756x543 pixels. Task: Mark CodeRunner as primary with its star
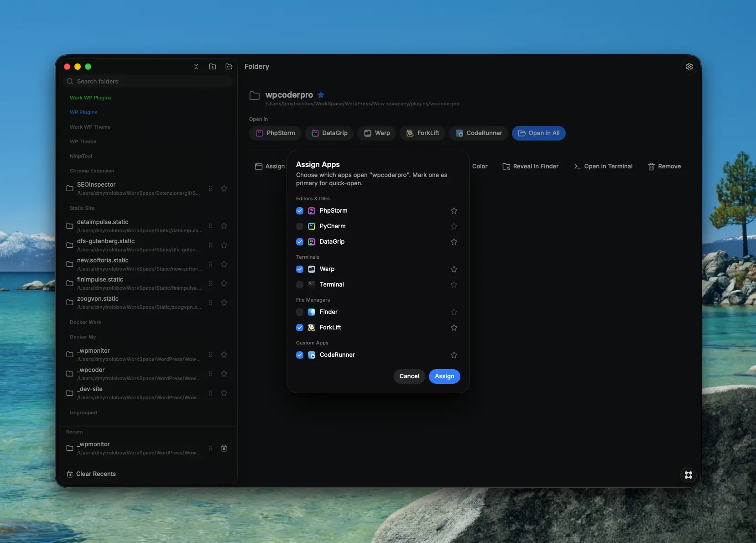pos(454,355)
